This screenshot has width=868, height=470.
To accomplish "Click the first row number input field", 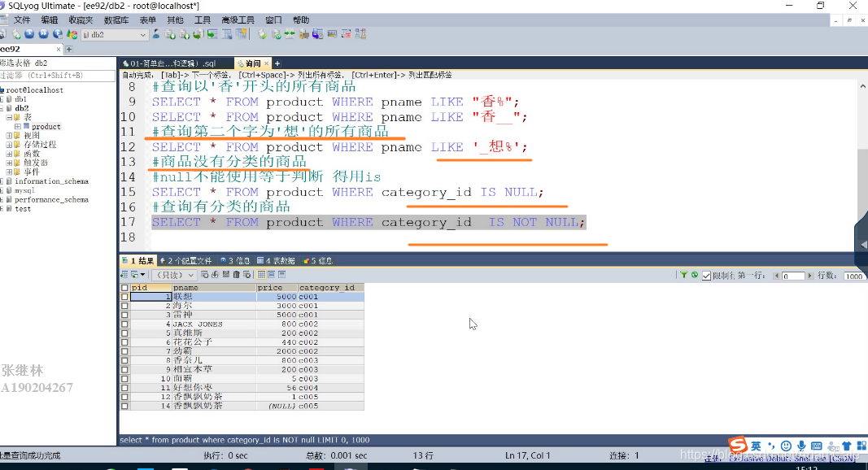I will 792,276.
